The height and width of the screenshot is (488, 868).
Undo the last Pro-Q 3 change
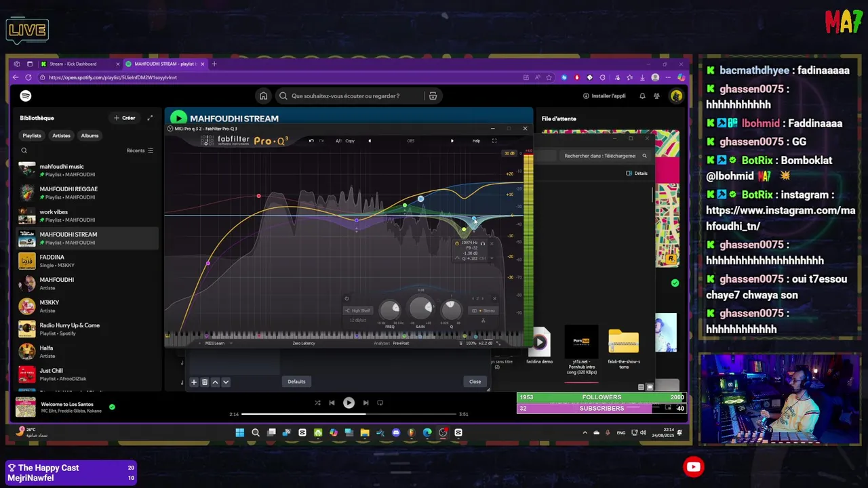click(x=311, y=141)
